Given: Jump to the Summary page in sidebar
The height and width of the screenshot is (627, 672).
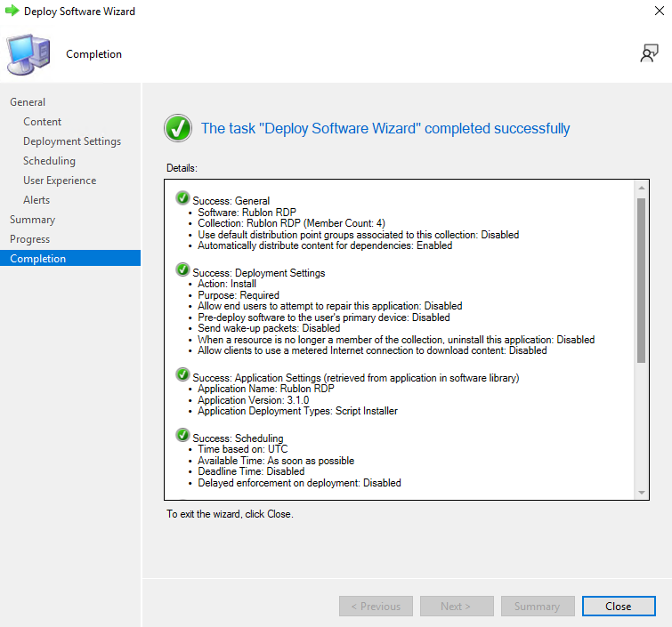Looking at the screenshot, I should 32,220.
